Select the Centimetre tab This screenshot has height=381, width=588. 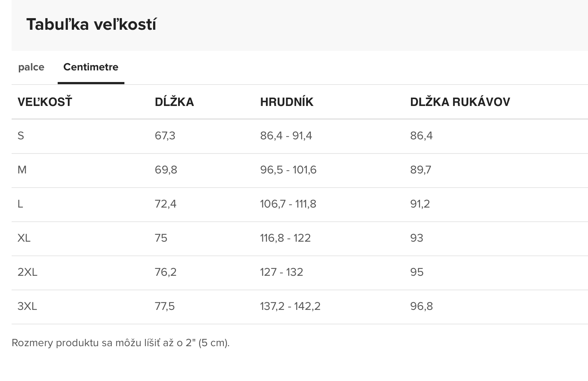pyautogui.click(x=91, y=67)
